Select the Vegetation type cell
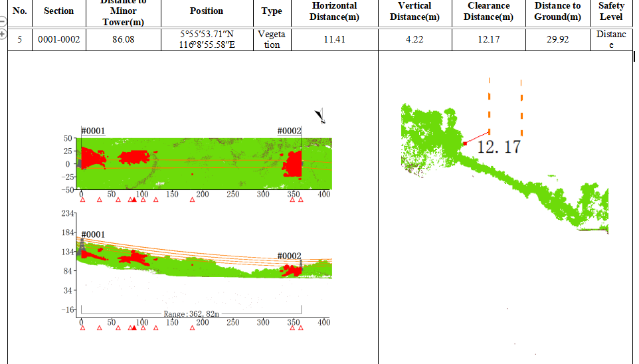 pos(272,40)
